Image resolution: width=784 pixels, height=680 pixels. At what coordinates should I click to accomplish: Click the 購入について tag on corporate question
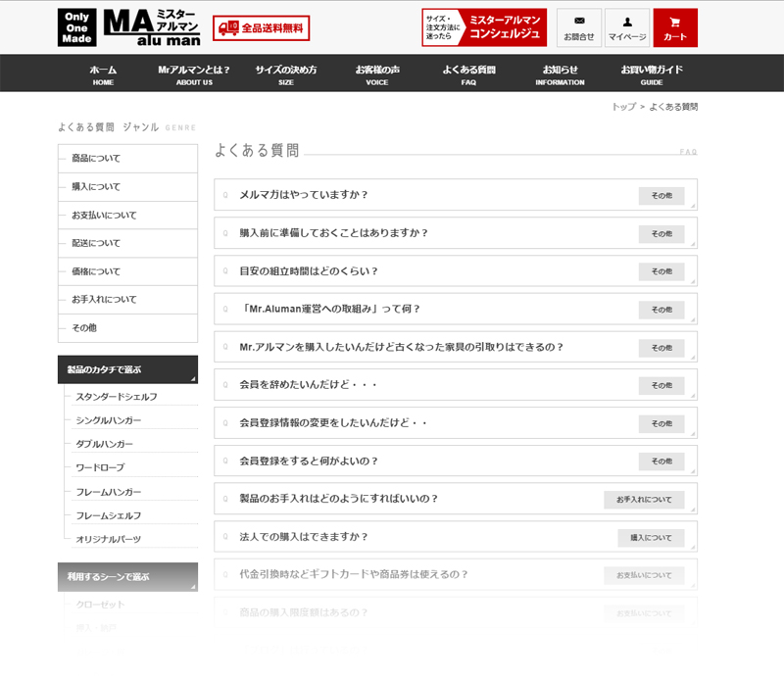[651, 537]
